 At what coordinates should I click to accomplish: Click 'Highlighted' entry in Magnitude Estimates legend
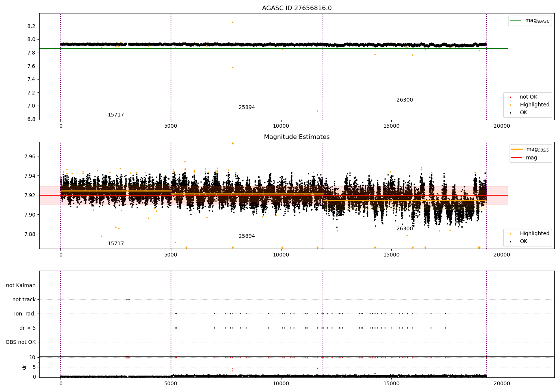point(535,234)
